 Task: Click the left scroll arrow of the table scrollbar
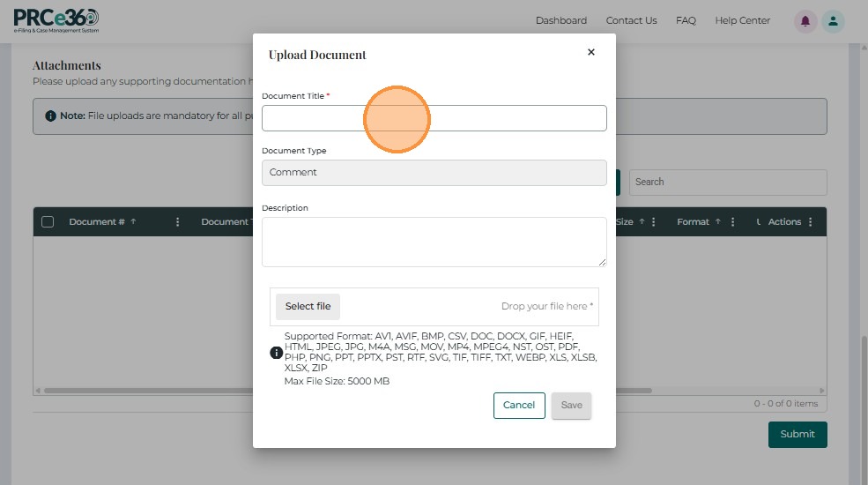[38, 391]
